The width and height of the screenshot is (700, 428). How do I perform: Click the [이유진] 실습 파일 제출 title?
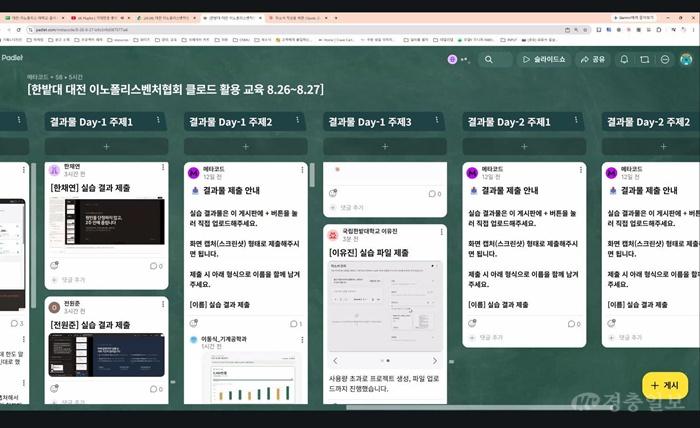pyautogui.click(x=369, y=253)
